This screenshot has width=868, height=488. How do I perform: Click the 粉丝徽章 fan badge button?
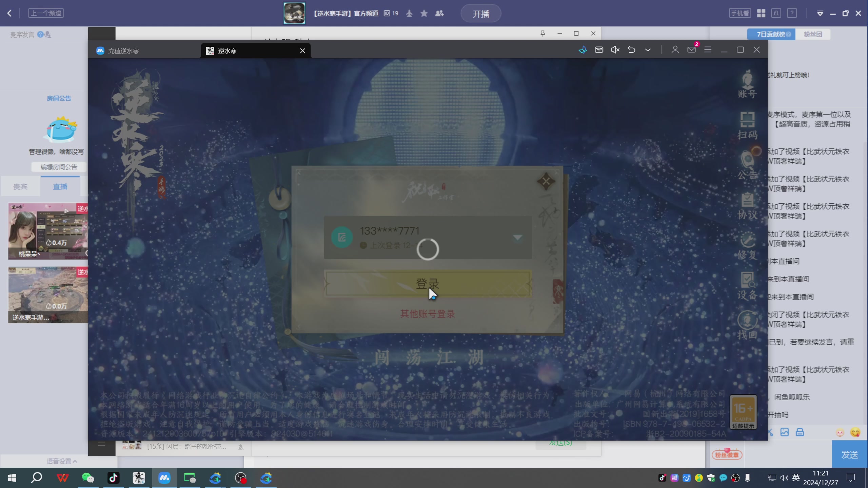pos(727,454)
